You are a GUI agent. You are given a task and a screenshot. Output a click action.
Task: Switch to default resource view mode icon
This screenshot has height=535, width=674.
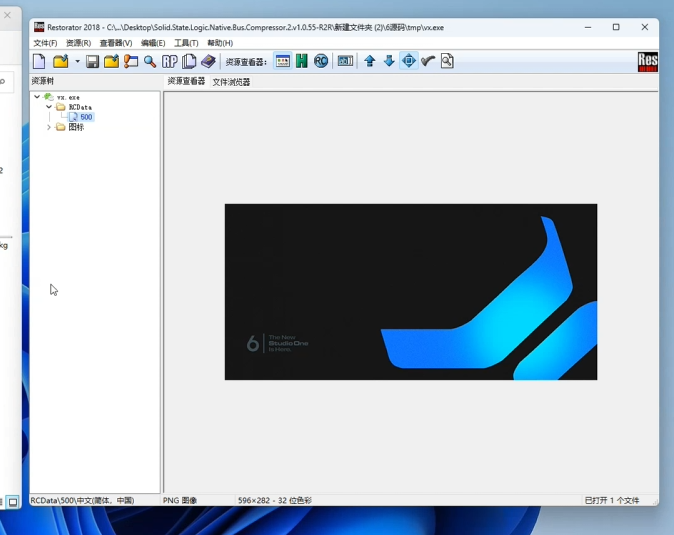[x=282, y=61]
